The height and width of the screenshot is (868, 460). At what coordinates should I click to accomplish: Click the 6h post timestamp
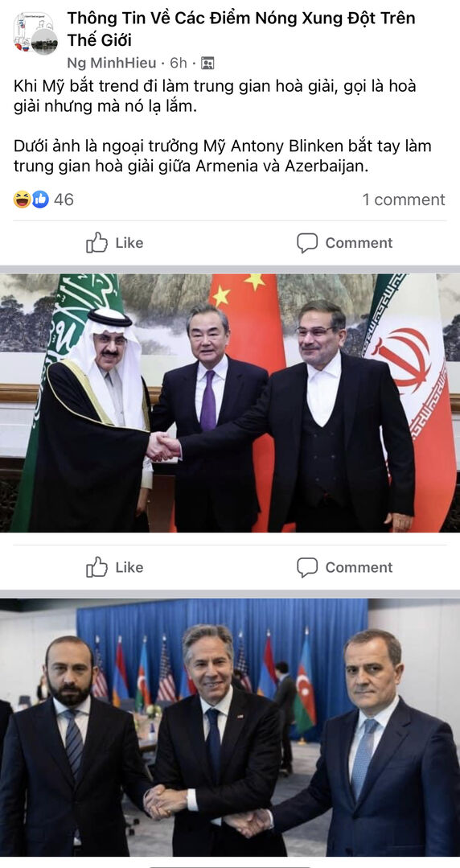tap(179, 63)
